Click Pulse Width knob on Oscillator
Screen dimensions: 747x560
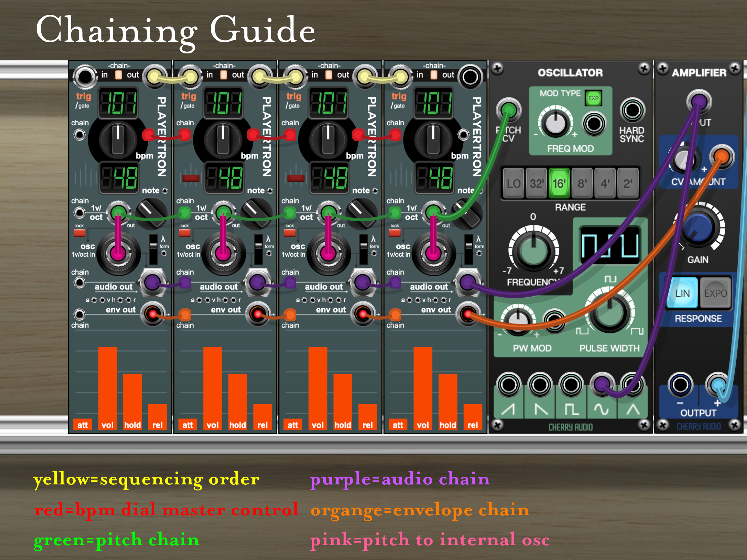[610, 313]
